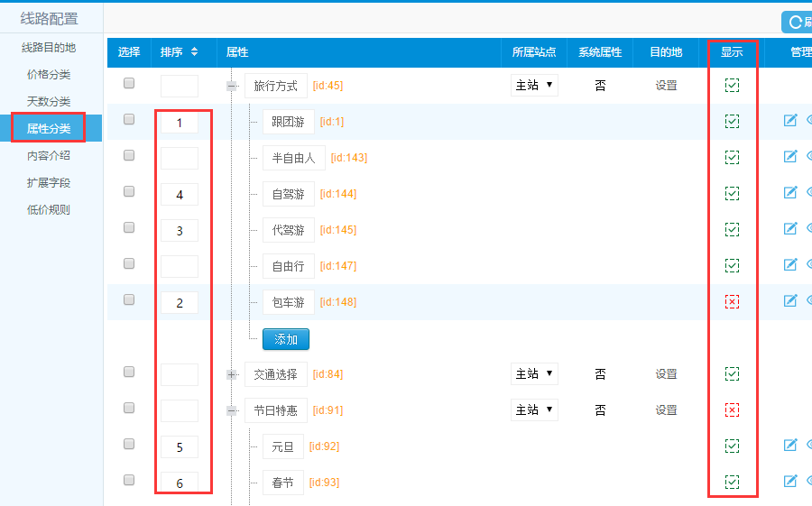Open 价格分类 in the sidebar menu

point(49,74)
